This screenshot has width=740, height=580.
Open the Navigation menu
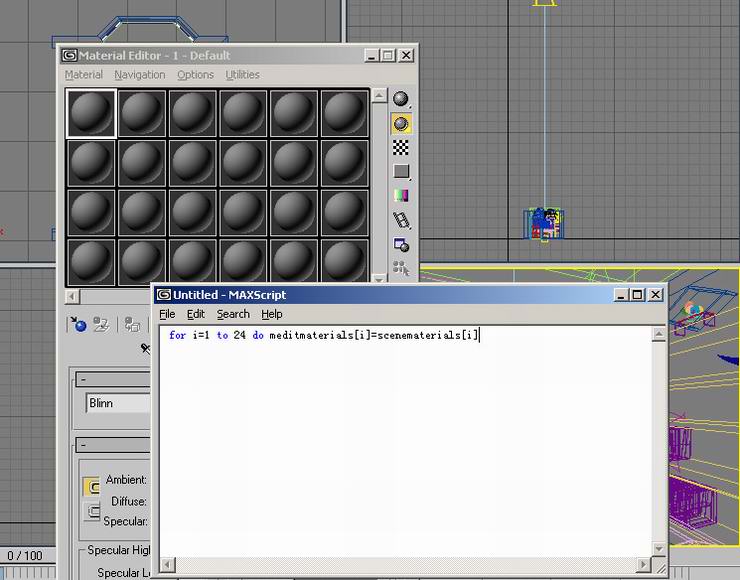point(140,75)
